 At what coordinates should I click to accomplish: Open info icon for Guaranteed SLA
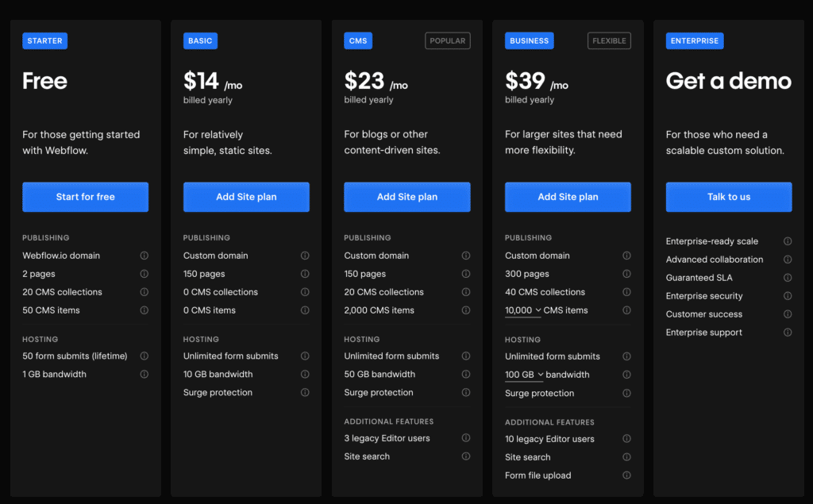[788, 278]
